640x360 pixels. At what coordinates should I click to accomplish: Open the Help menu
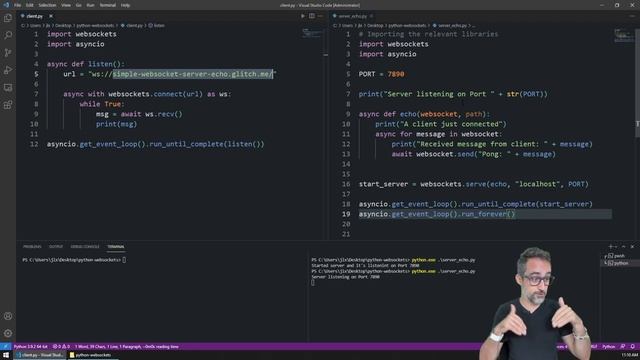pyautogui.click(x=125, y=5)
